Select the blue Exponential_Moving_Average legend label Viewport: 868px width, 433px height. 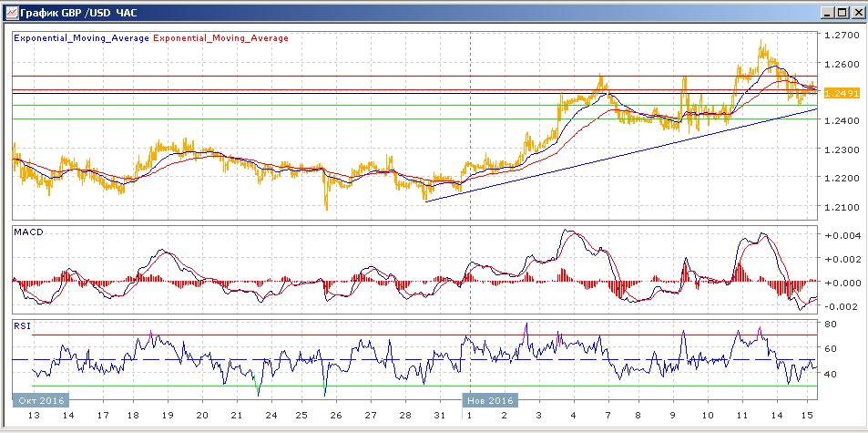click(81, 38)
